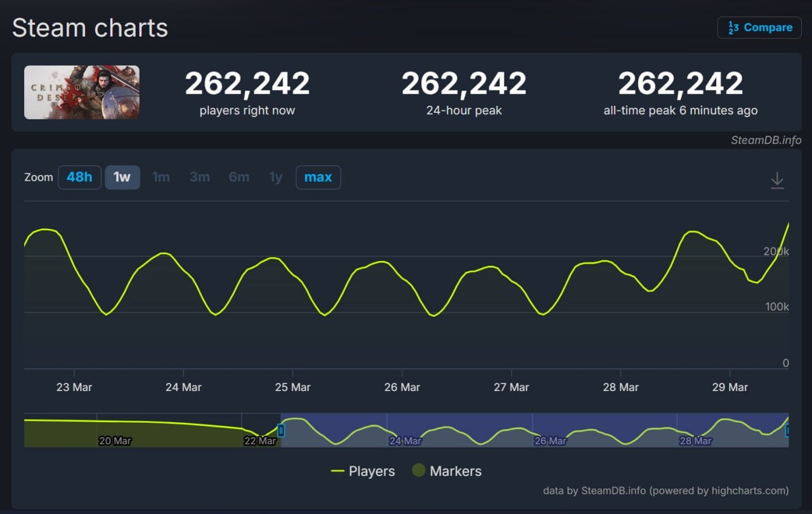
Task: Select the 1w zoom range
Action: click(122, 177)
